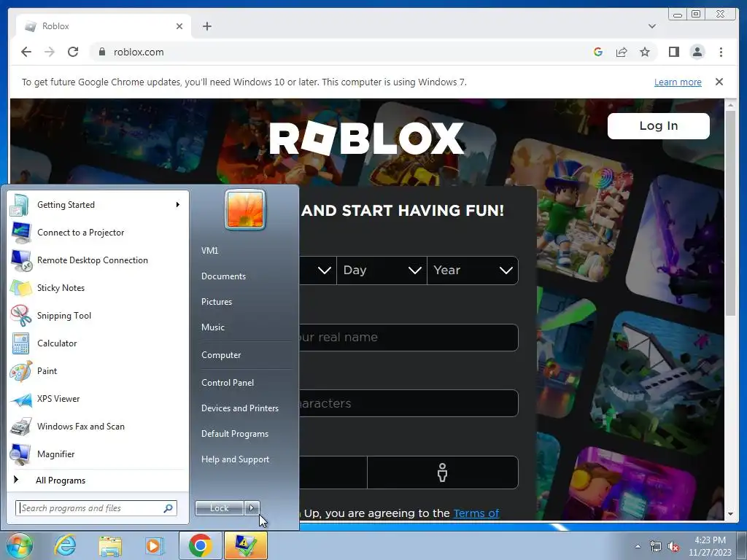
Task: Open Control Panel
Action: [x=228, y=383]
